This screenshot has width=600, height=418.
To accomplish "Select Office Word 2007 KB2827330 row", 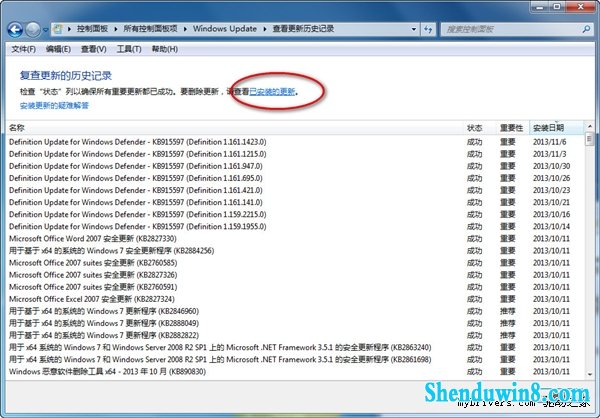I will pos(295,239).
